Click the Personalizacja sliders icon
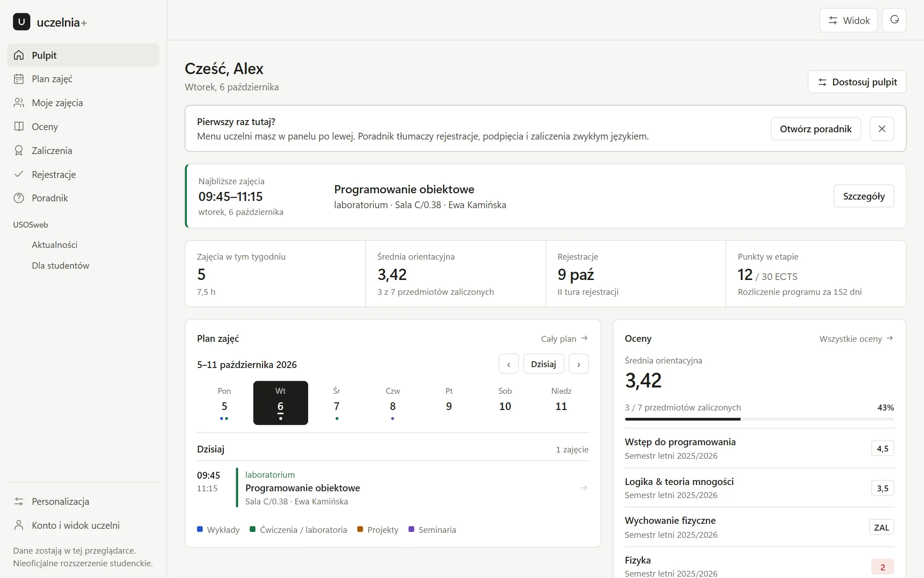 pos(18,501)
